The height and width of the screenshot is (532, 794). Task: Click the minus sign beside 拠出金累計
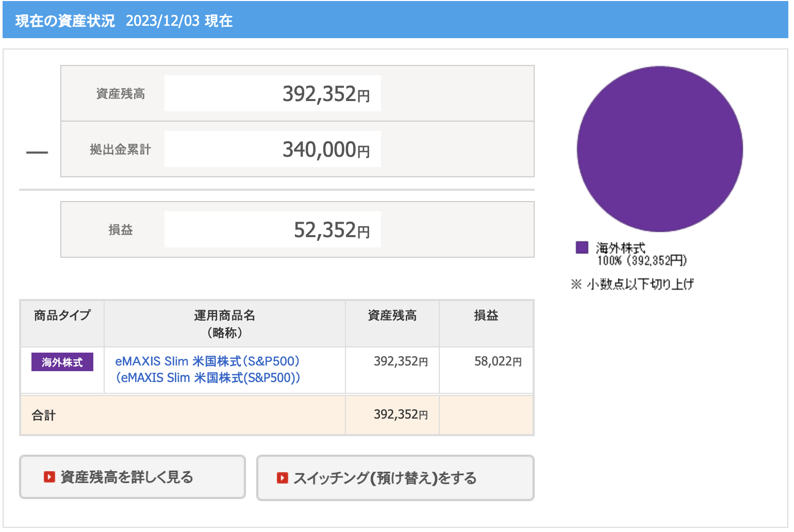(37, 152)
